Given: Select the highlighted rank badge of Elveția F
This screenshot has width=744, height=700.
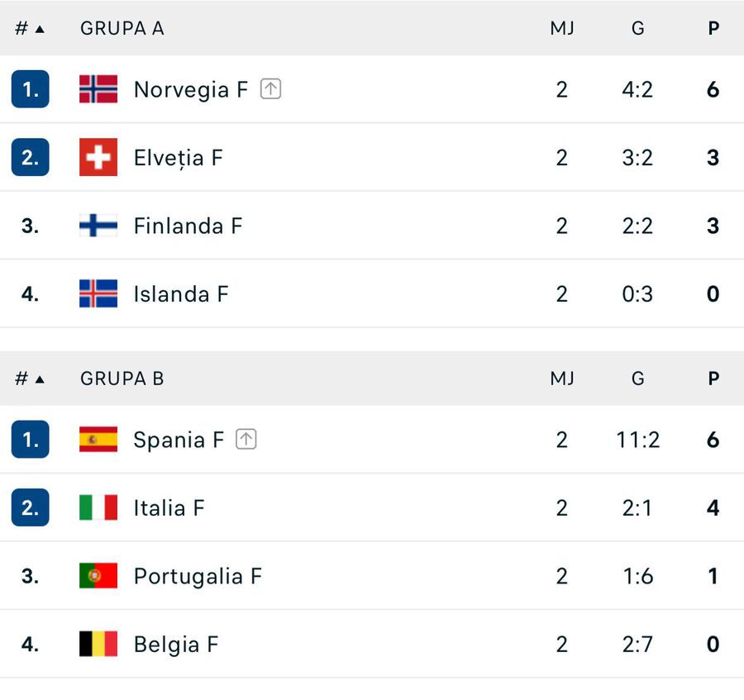Looking at the screenshot, I should point(30,157).
